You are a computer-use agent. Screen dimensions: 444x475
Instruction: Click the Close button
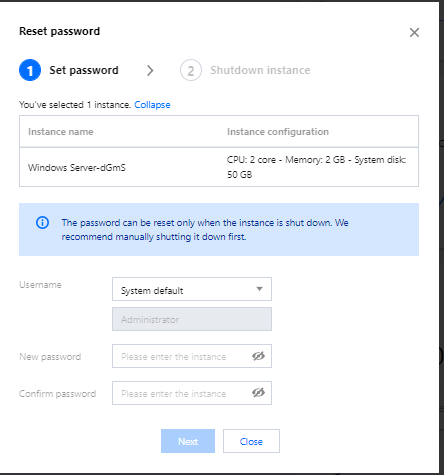pos(251,441)
